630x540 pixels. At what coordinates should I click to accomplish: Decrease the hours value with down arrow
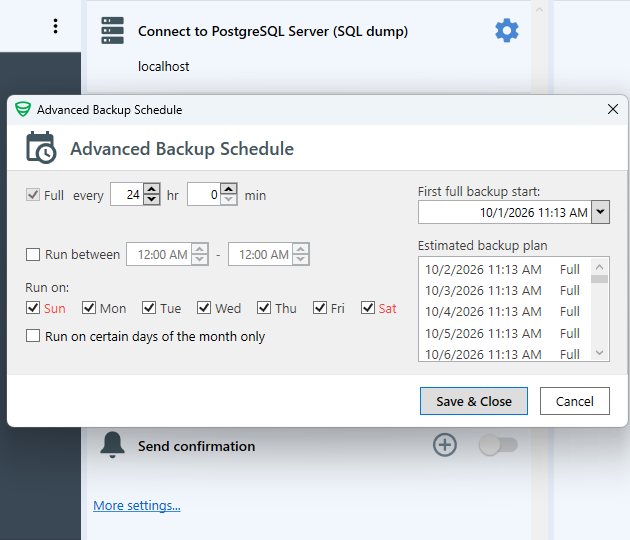(151, 199)
